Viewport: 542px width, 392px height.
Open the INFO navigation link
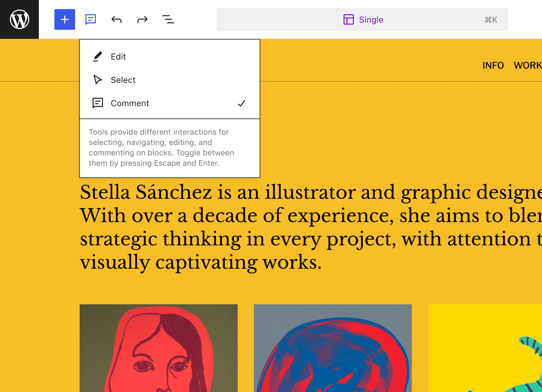pos(493,65)
